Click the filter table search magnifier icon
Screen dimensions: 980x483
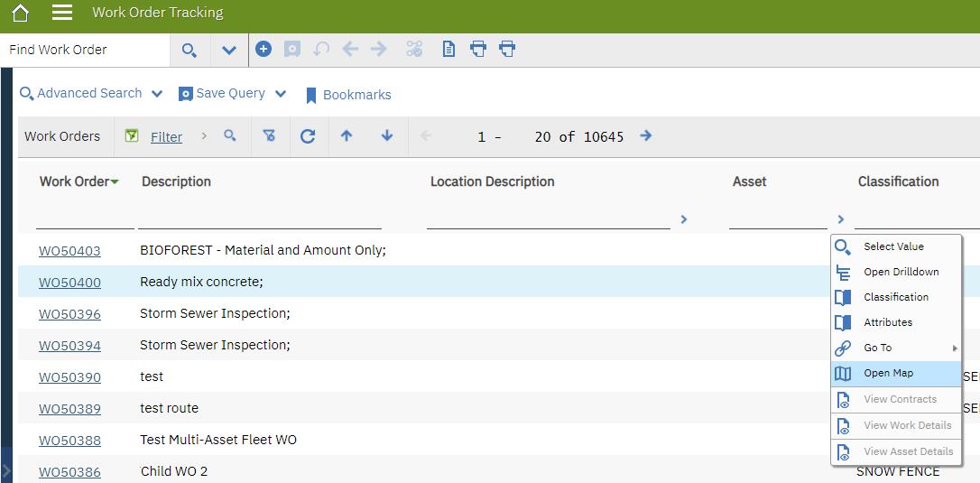[x=230, y=135]
